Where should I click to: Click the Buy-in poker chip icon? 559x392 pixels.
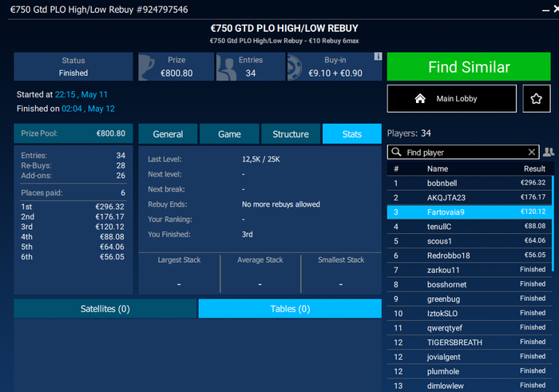pos(295,66)
